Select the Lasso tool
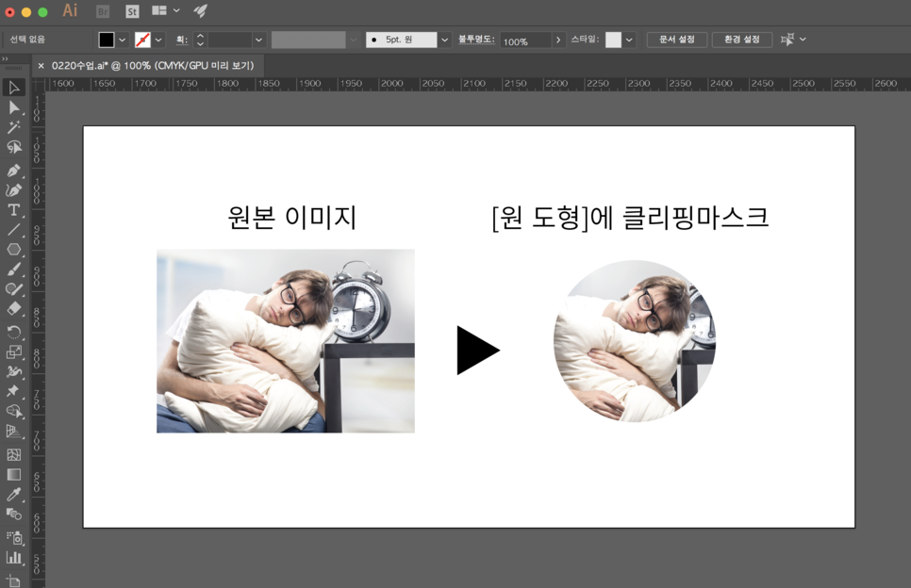Image resolution: width=911 pixels, height=588 pixels. 14,147
